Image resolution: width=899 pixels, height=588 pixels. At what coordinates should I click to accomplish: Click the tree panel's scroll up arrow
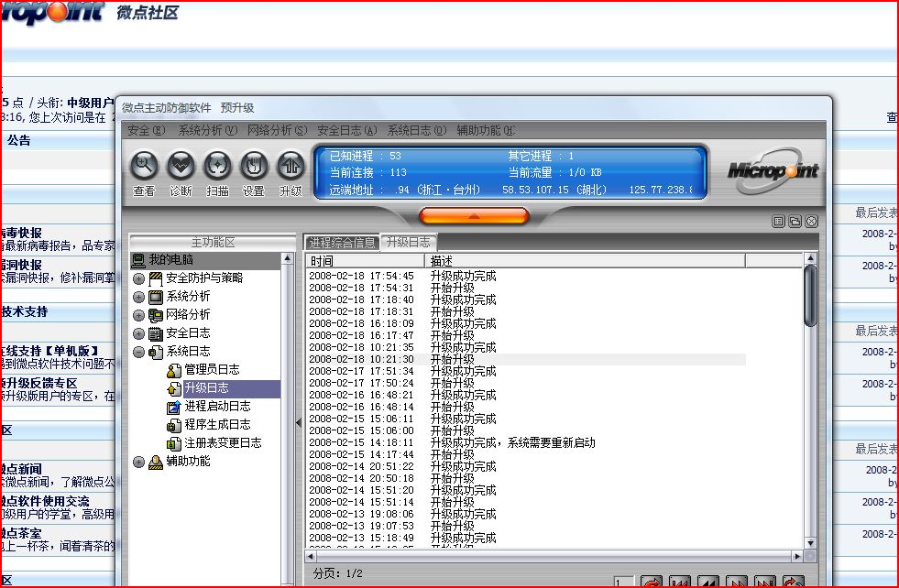pyautogui.click(x=287, y=259)
